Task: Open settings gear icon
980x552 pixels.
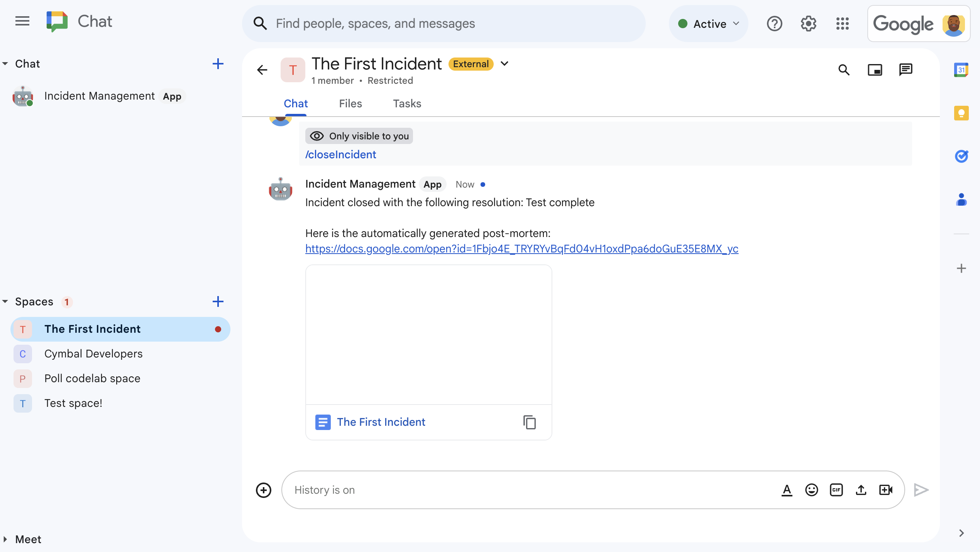Action: 808,24
